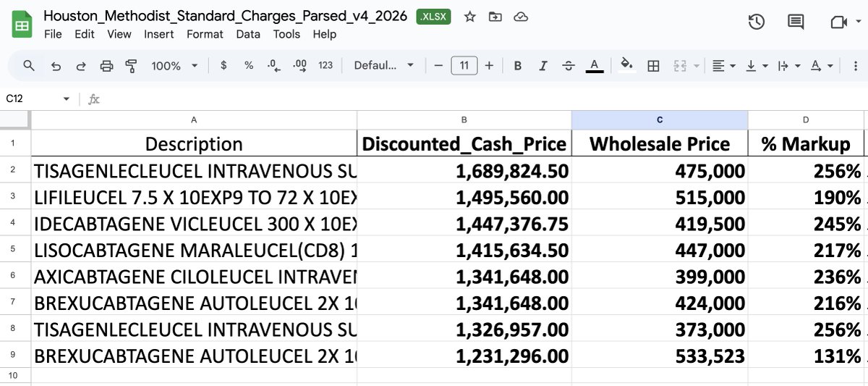The image size is (868, 386).
Task: Click the .XLSX file format badge
Action: coord(434,16)
